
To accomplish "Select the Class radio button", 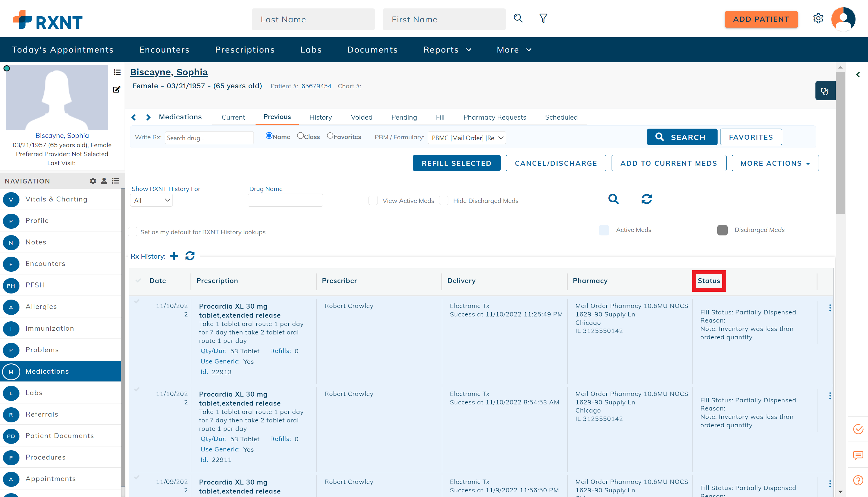I will point(300,136).
